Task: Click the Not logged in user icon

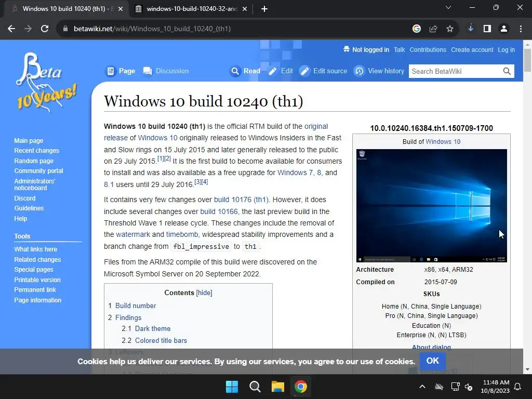Action: pyautogui.click(x=347, y=49)
